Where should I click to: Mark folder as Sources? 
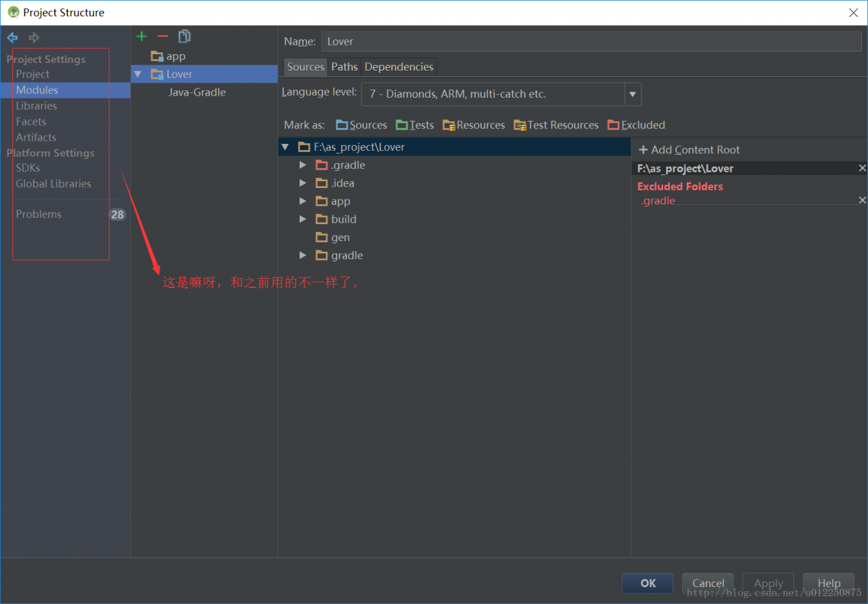click(x=361, y=125)
